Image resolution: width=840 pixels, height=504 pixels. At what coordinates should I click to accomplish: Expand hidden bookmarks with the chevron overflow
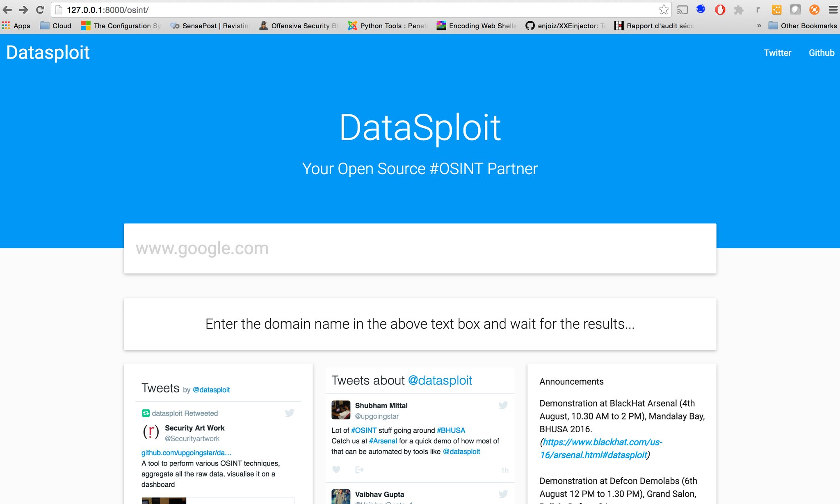(759, 26)
